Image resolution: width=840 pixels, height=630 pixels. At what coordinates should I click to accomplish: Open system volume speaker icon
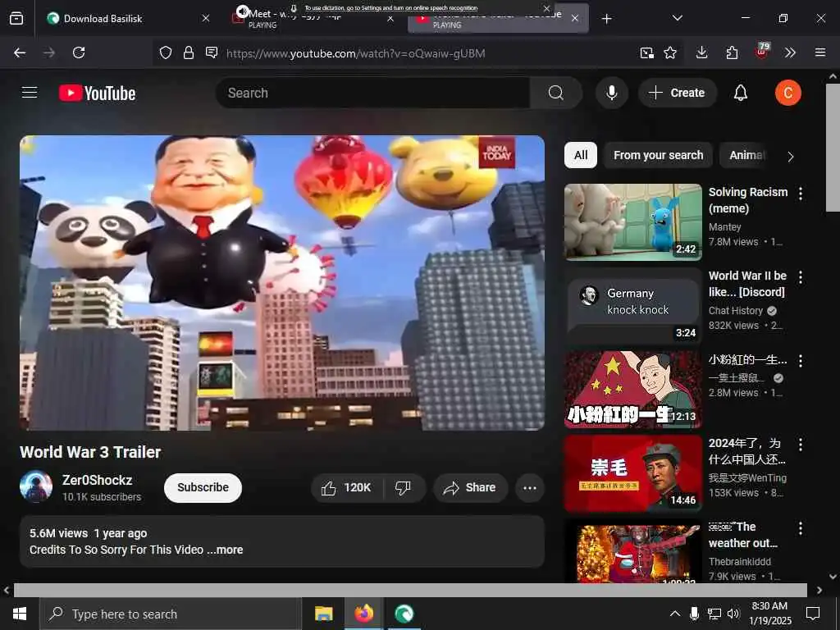click(733, 614)
